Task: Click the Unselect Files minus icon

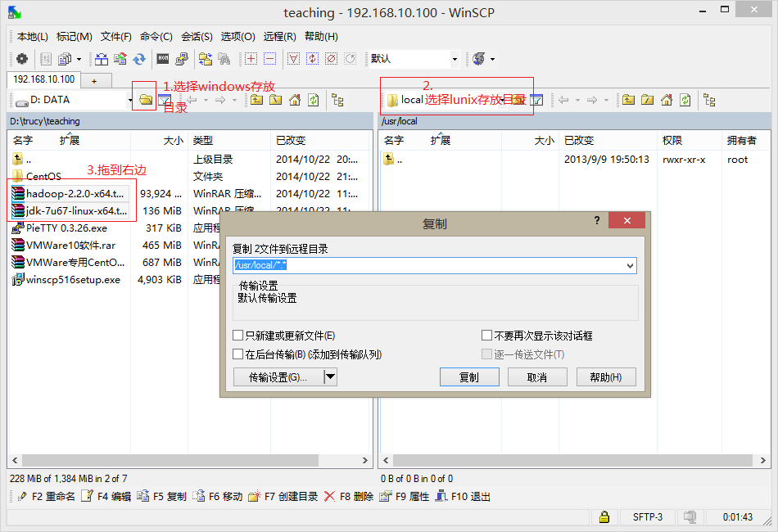Action: (x=270, y=59)
